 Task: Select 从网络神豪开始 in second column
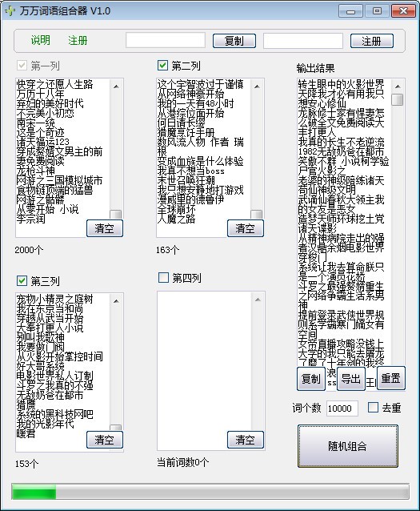click(x=190, y=95)
